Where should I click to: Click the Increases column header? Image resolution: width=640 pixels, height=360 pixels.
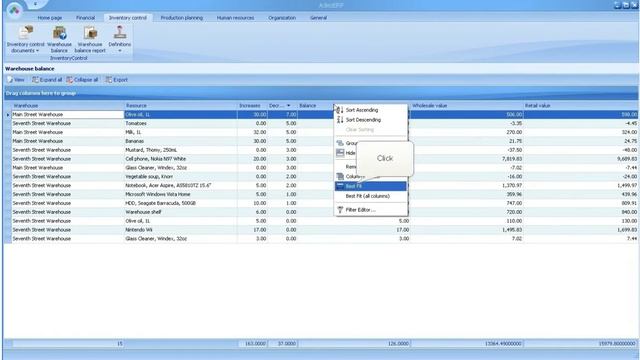(252, 106)
